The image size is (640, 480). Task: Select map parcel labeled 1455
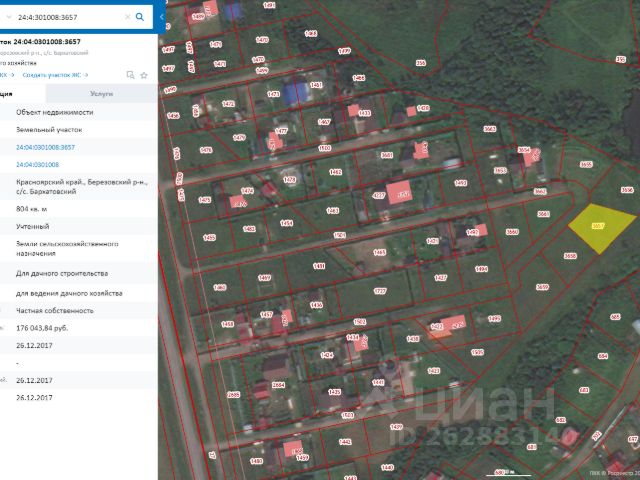(209, 238)
